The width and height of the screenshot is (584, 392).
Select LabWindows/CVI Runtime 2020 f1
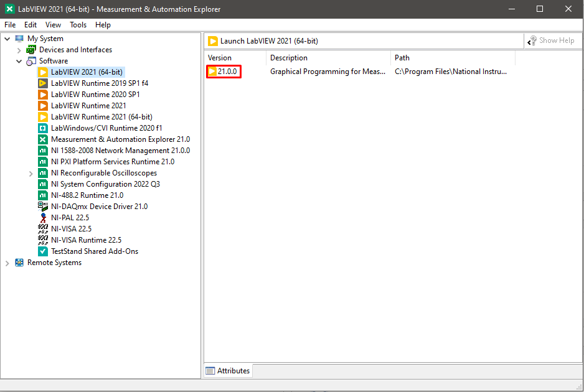click(106, 128)
